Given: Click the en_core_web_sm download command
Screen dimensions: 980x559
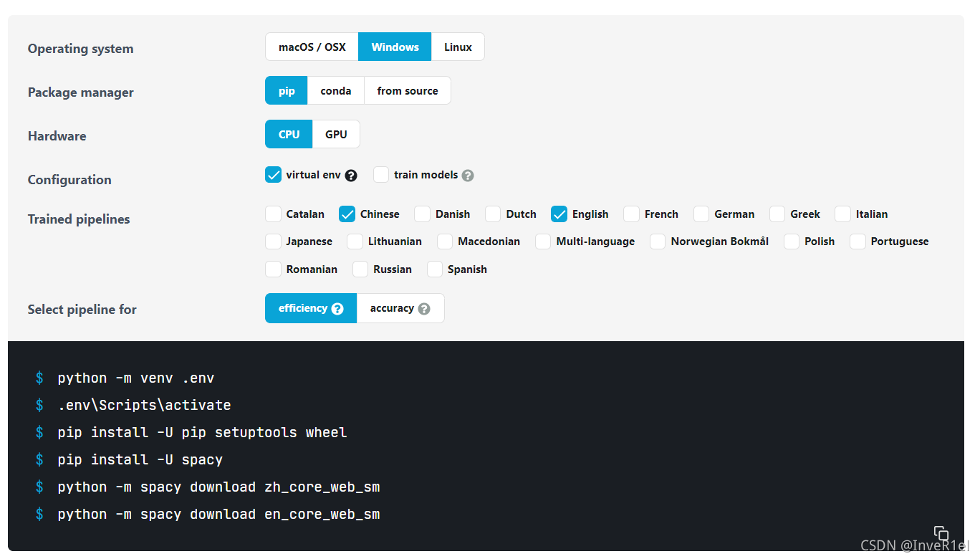Looking at the screenshot, I should [218, 515].
